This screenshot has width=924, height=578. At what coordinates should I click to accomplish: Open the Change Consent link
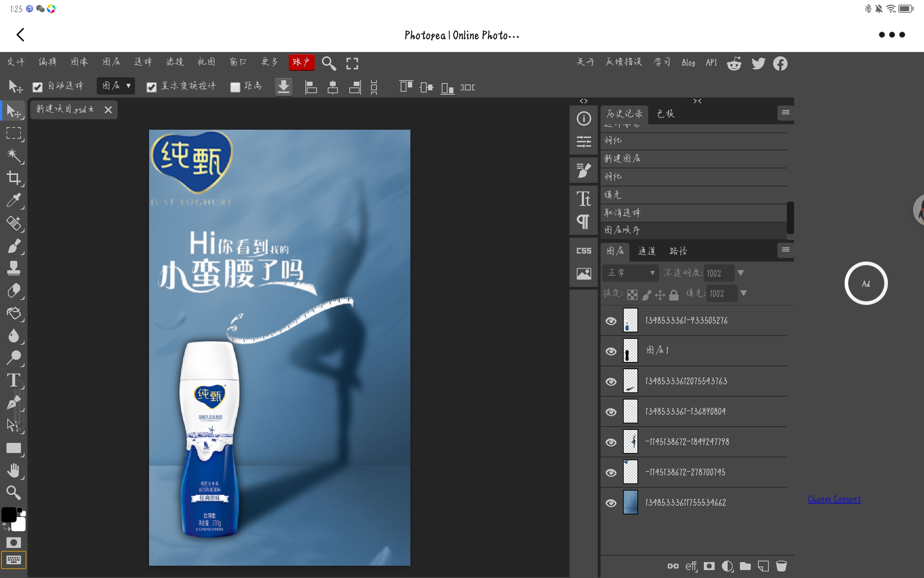[834, 499]
